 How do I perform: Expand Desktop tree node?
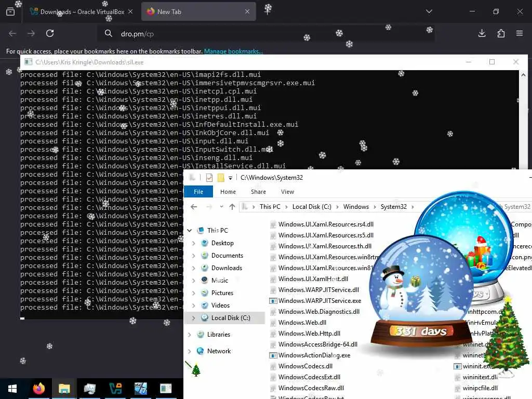point(193,243)
